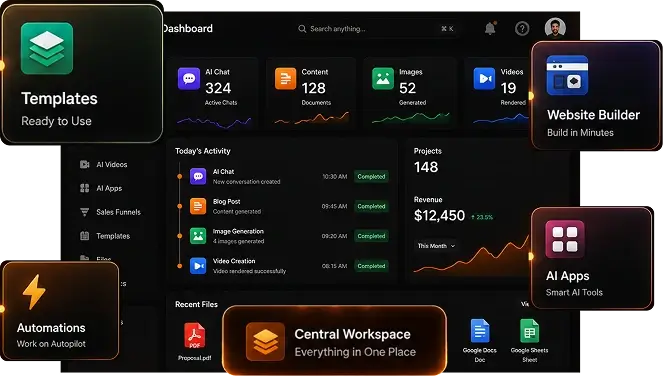This screenshot has width=663, height=376.
Task: Open the AI Apps grid icon
Action: click(x=565, y=239)
